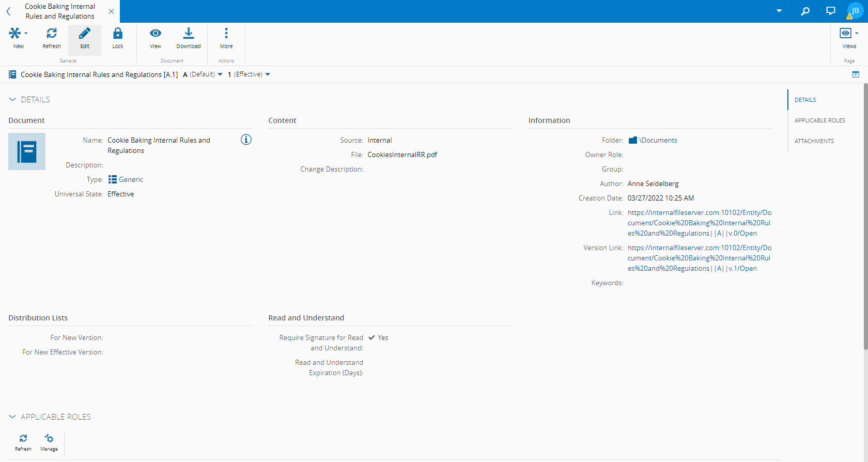Click the New asterisk icon

(16, 34)
